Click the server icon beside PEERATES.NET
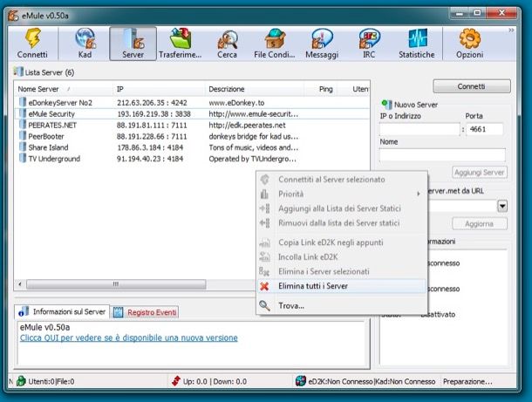The width and height of the screenshot is (532, 402). [x=23, y=125]
